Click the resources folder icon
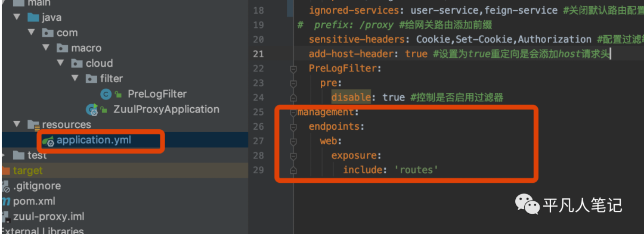The image size is (644, 234). tap(33, 124)
